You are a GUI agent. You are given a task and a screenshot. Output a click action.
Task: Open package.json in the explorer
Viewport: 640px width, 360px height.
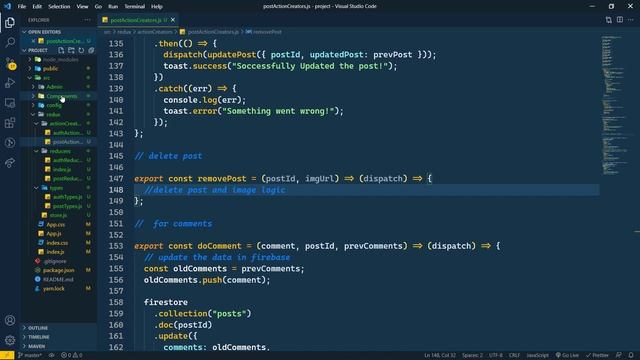58,270
